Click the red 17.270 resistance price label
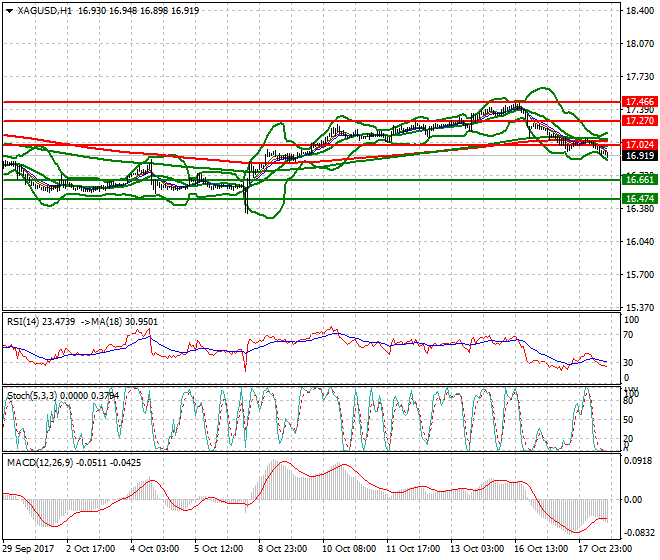The width and height of the screenshot is (660, 560). click(x=639, y=121)
